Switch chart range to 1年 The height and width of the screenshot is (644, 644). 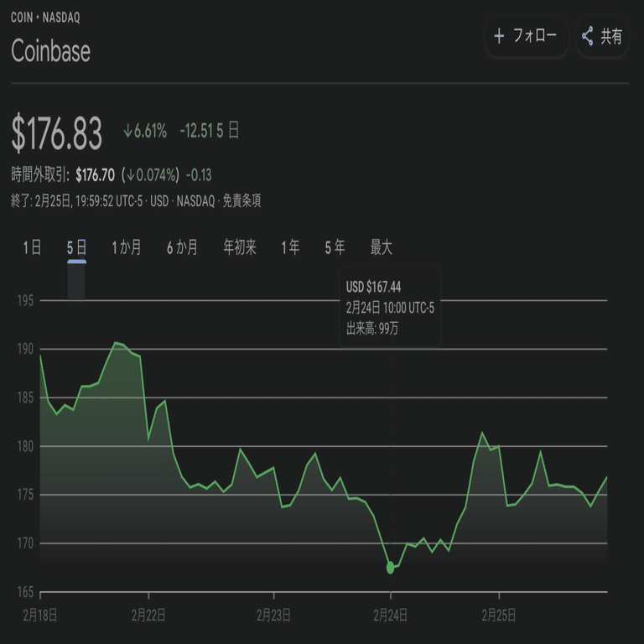(290, 247)
